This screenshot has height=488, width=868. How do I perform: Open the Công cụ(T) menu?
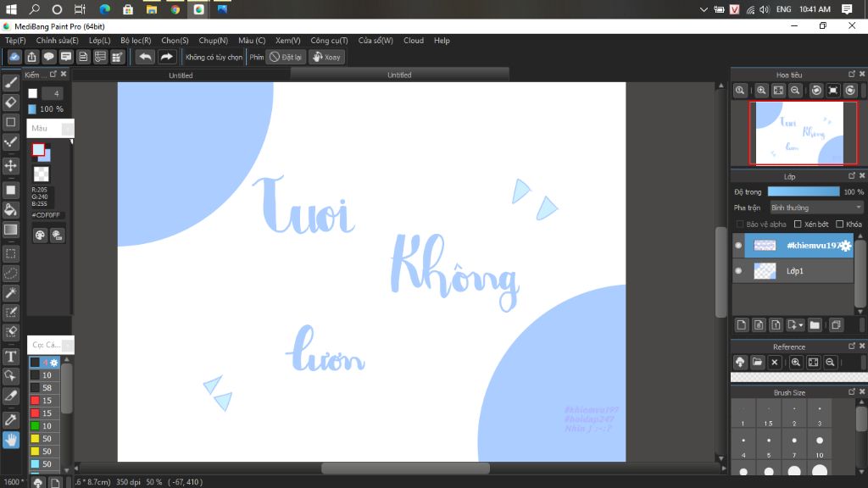[x=329, y=41]
